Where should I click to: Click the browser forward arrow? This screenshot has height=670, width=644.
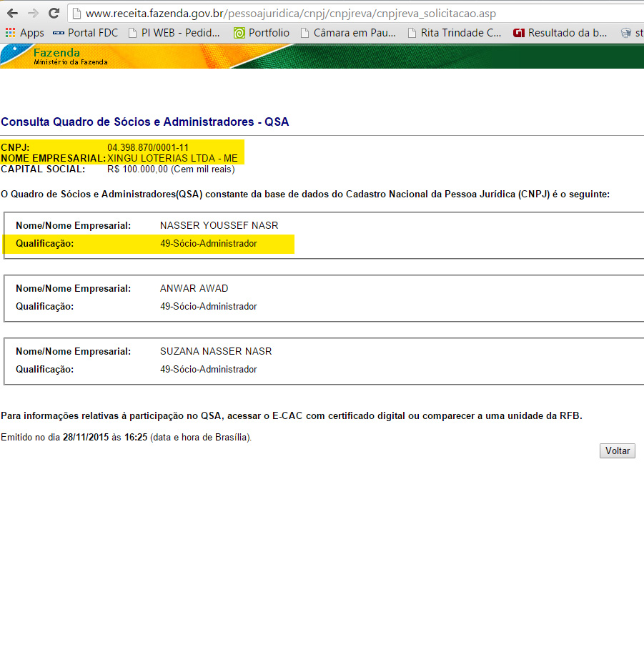[34, 14]
